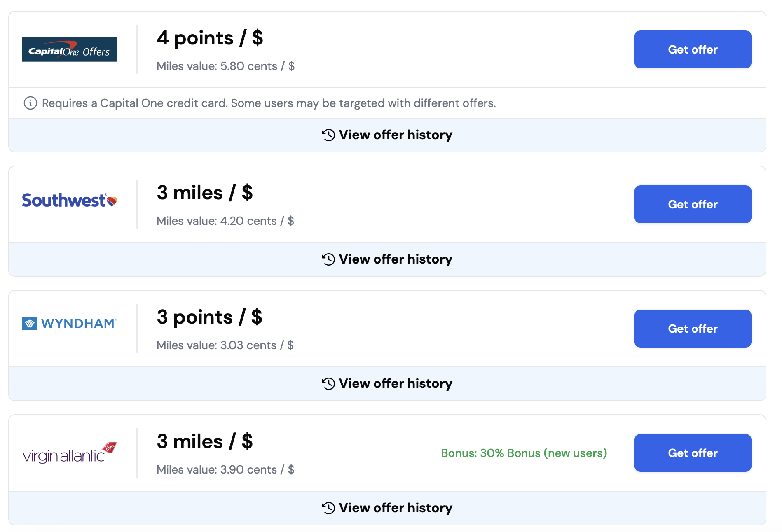This screenshot has width=782, height=532.
Task: Click the 30% Bonus new users text
Action: click(524, 453)
